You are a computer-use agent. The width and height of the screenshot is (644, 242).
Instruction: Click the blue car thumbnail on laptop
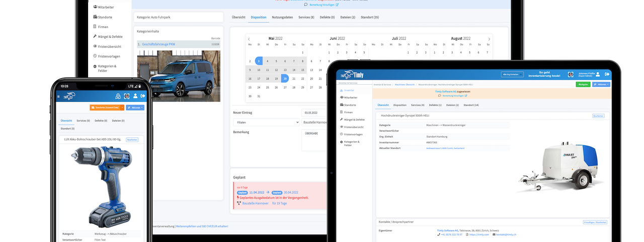(x=179, y=76)
